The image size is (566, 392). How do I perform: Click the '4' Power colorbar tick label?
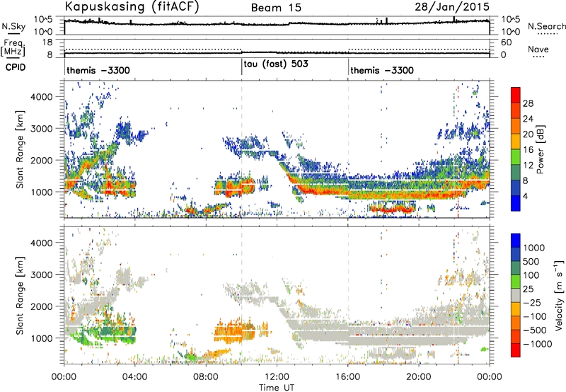pyautogui.click(x=525, y=197)
